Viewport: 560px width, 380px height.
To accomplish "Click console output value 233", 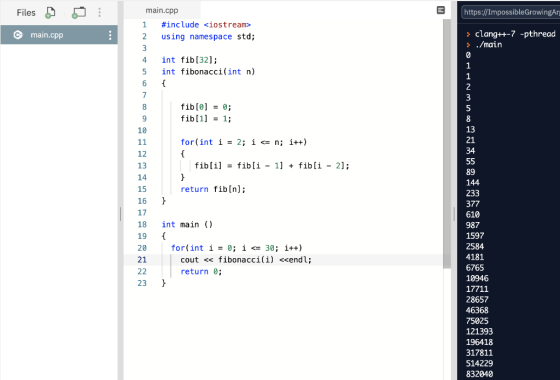I will (x=472, y=193).
